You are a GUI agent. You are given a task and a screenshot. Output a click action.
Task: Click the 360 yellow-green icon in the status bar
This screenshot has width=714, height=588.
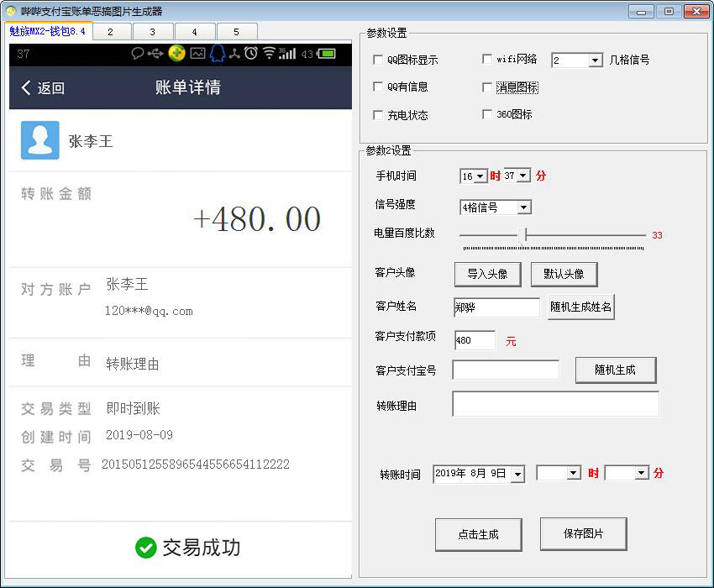pyautogui.click(x=176, y=53)
